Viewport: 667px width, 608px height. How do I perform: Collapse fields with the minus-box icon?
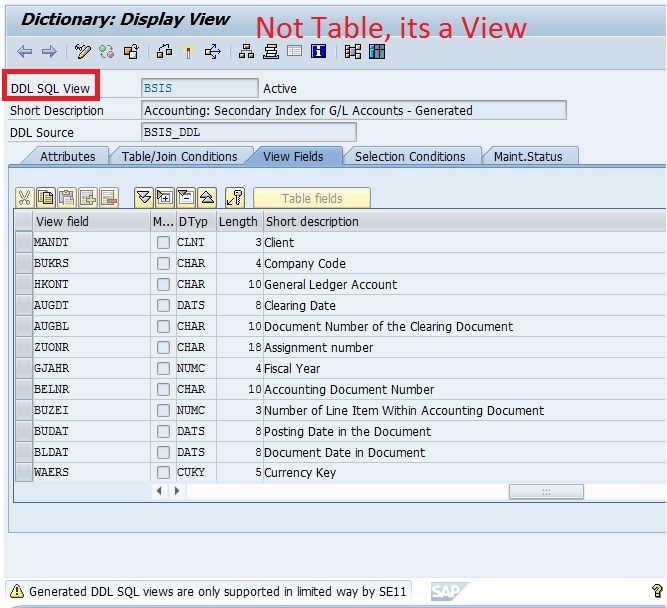point(186,198)
